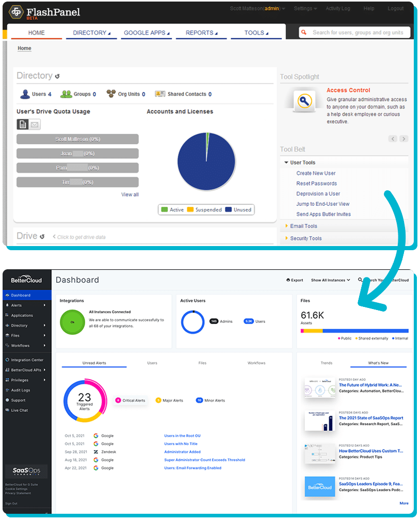Click the Unused legend color swatch
Screen dimensions: 420x521
pos(229,210)
